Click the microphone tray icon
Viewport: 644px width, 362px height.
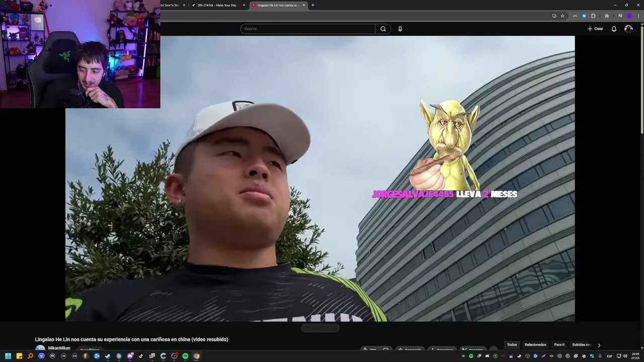click(x=600, y=356)
